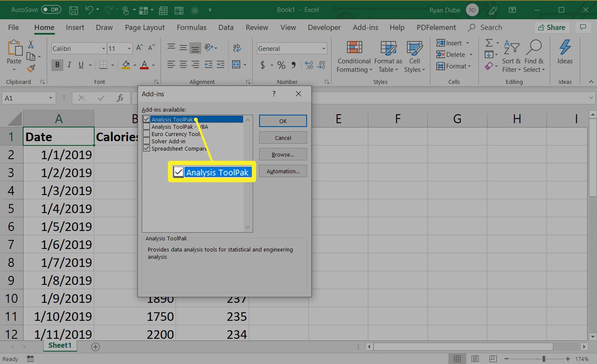Click the Ideas lightning icon
The image size is (597, 364).
click(565, 47)
